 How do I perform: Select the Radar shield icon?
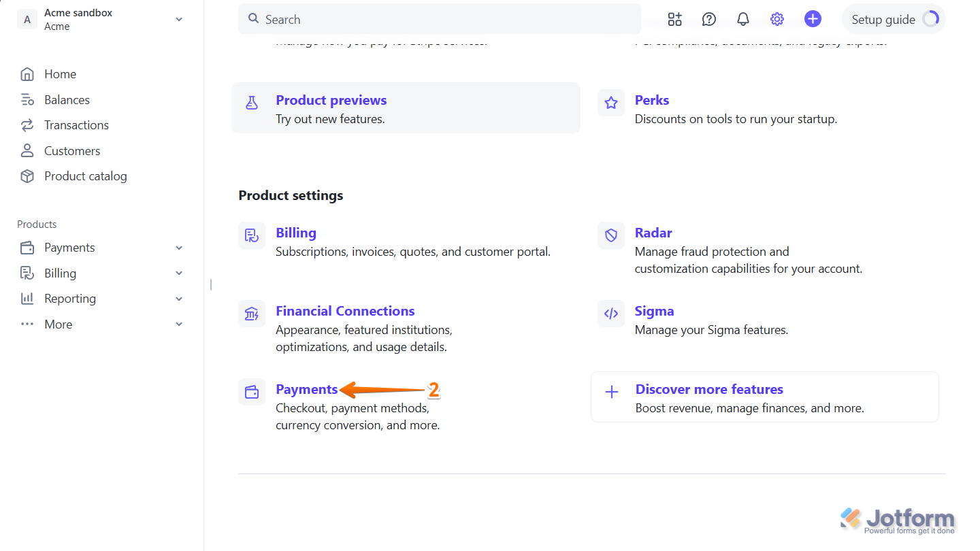tap(610, 235)
